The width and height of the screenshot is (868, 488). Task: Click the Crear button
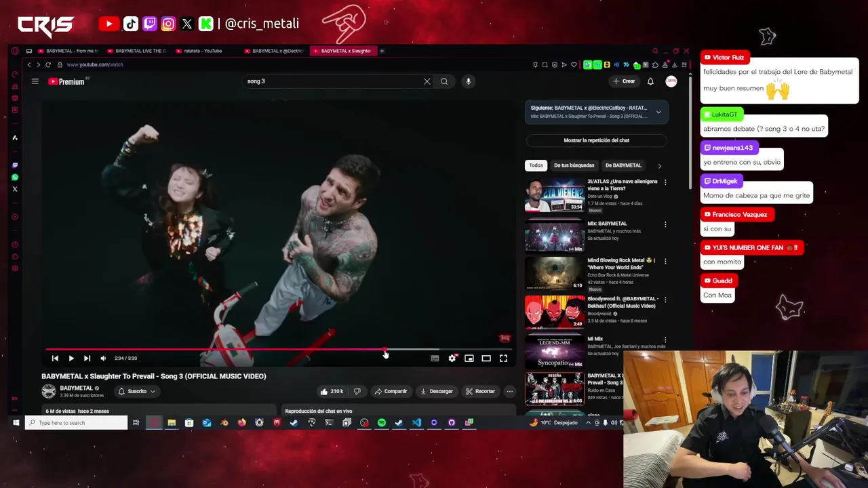point(624,81)
